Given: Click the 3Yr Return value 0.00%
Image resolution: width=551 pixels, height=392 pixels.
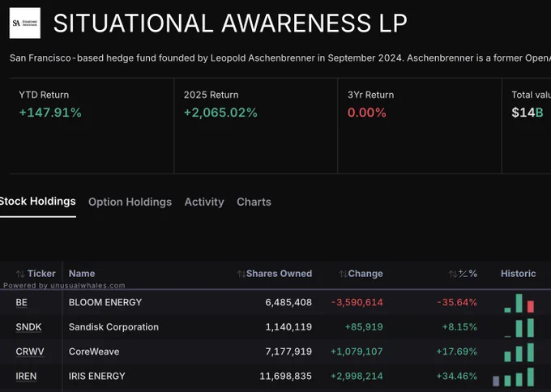Looking at the screenshot, I should pyautogui.click(x=367, y=113).
